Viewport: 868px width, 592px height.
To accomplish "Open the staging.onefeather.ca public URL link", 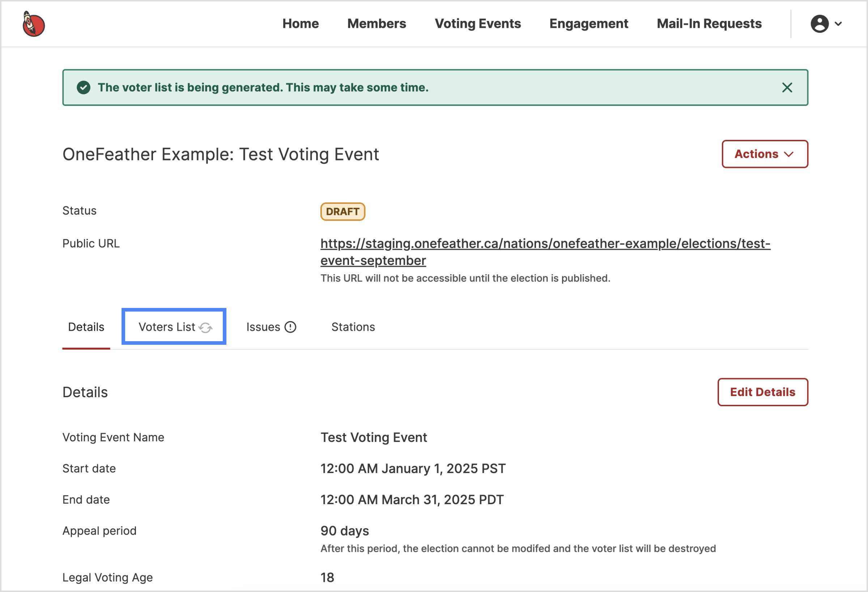I will coord(545,252).
